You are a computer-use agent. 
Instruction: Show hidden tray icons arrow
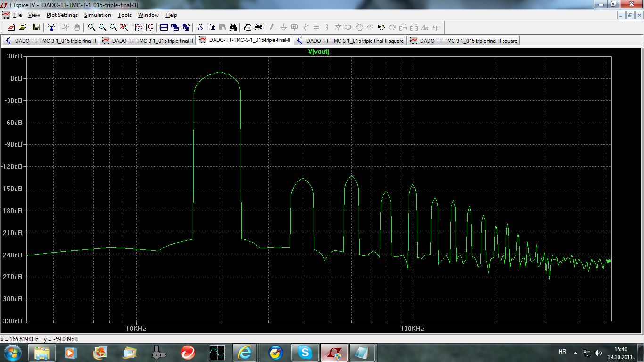tap(575, 353)
